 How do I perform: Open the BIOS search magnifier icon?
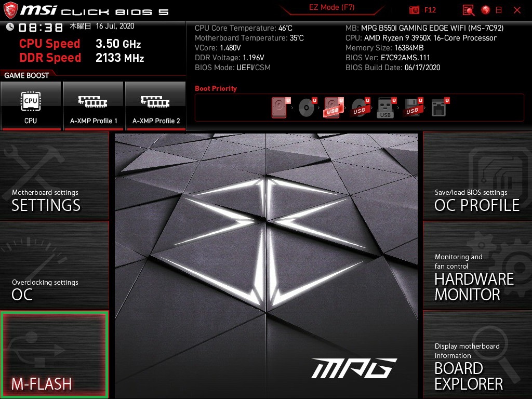(469, 10)
